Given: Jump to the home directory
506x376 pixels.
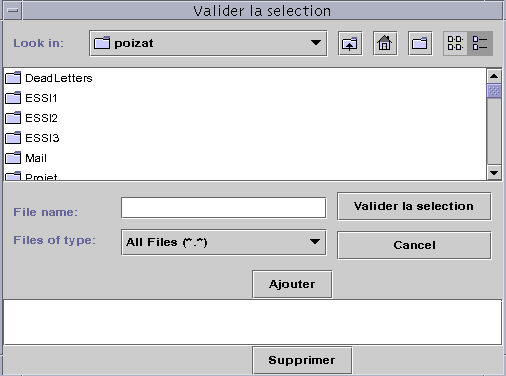Looking at the screenshot, I should [x=385, y=44].
